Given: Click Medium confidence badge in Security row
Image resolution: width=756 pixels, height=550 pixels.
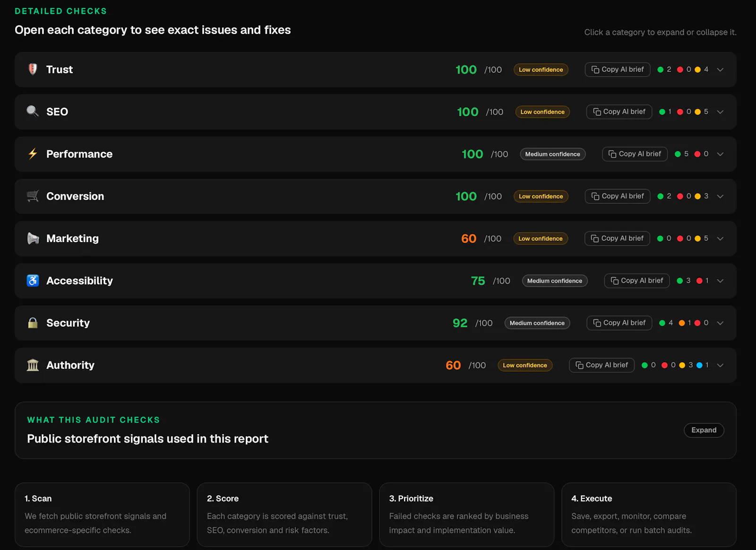Looking at the screenshot, I should (x=537, y=323).
